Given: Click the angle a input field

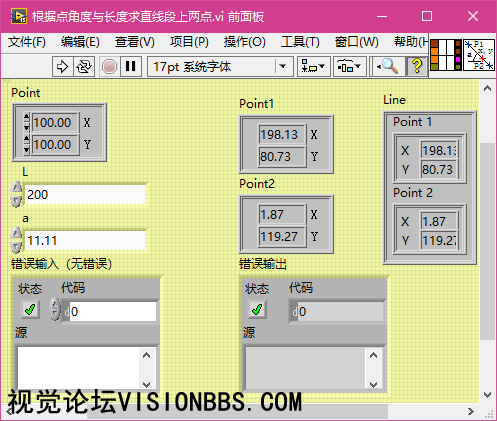Looking at the screenshot, I should pos(85,240).
